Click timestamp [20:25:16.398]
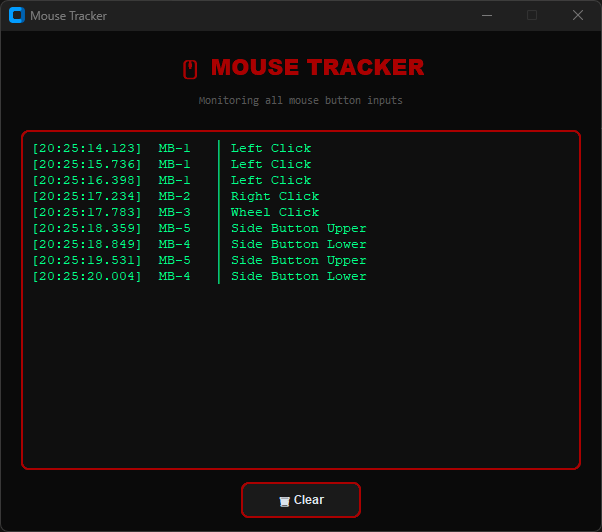Viewport: 602px width, 532px height. tap(87, 180)
